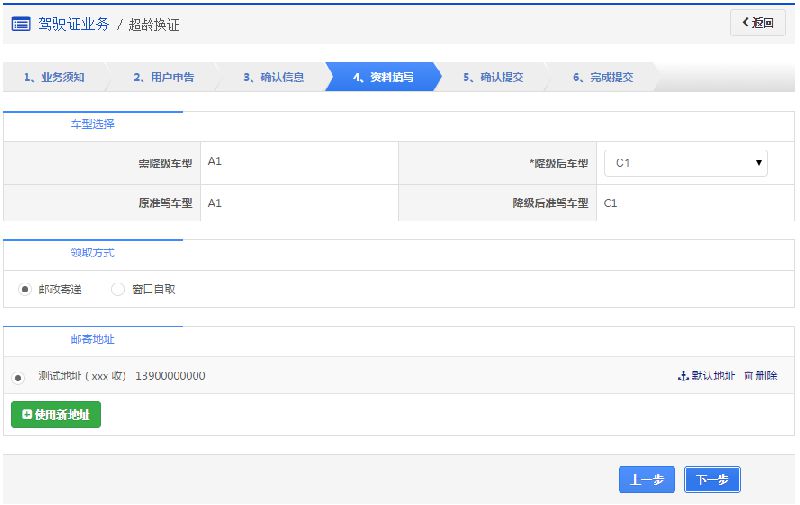
Task: Click the 邮寄地址 section heading
Action: pyautogui.click(x=92, y=340)
